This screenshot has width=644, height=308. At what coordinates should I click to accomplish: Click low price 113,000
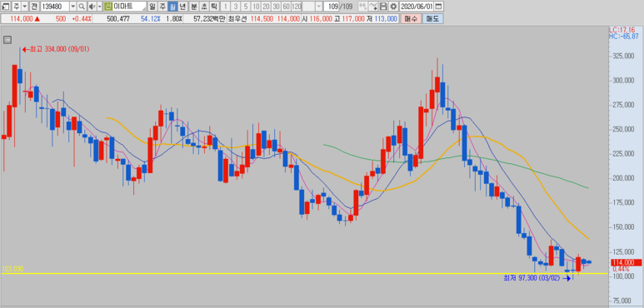[x=386, y=19]
